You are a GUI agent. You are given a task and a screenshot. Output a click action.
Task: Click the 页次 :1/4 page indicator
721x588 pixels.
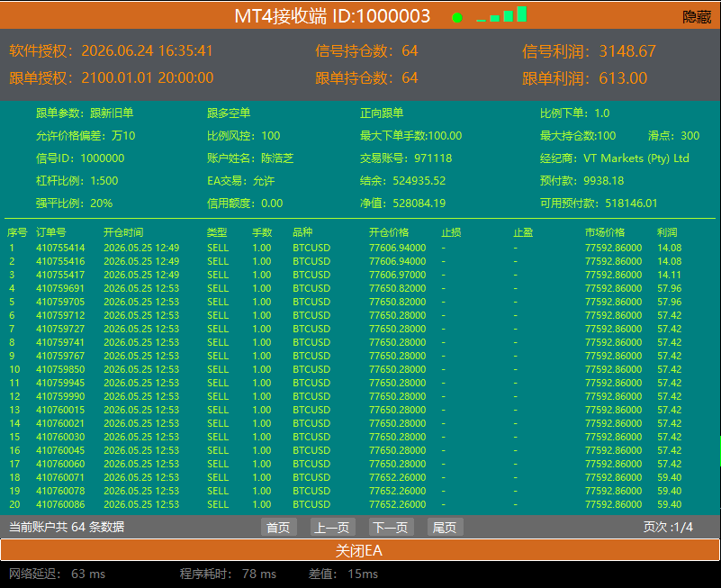coord(668,527)
